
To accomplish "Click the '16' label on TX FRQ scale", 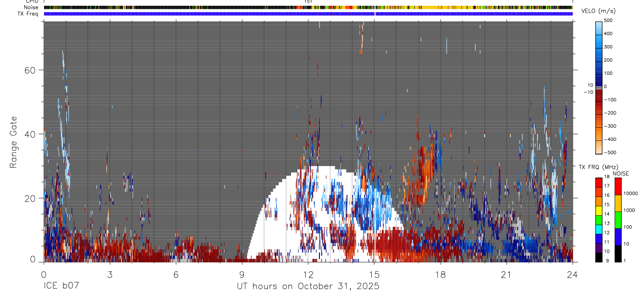I will [x=607, y=195].
